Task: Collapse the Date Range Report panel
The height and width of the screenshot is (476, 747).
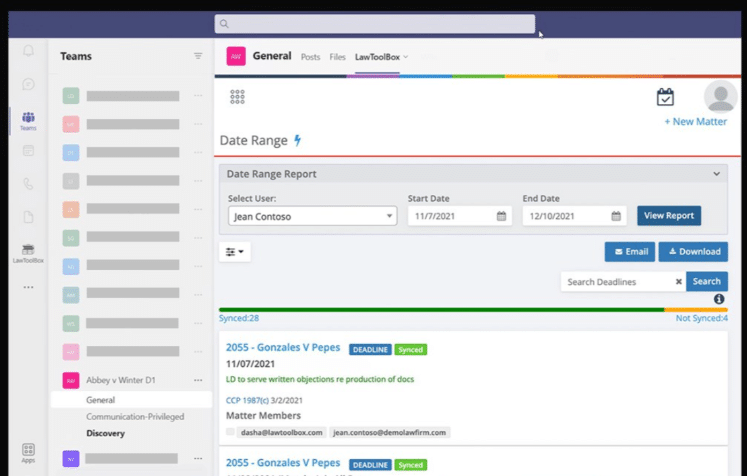Action: [x=716, y=174]
